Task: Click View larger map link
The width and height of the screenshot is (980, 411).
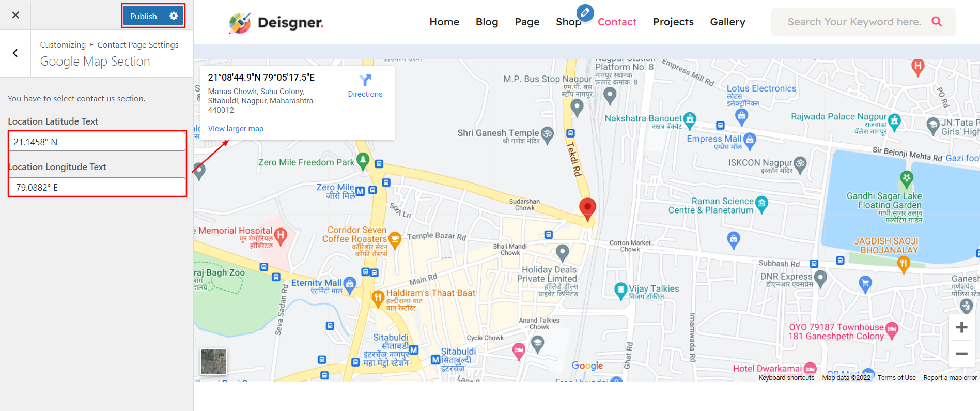Action: click(x=236, y=129)
